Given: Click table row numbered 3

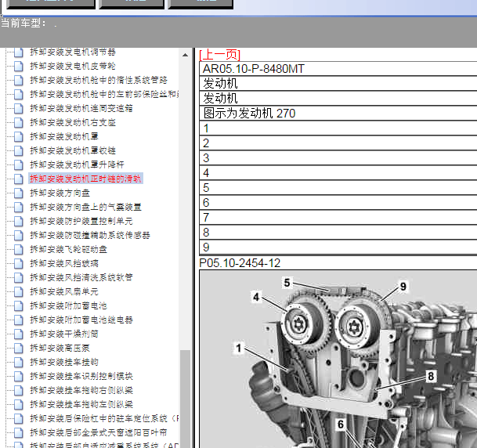Looking at the screenshot, I should [338, 158].
